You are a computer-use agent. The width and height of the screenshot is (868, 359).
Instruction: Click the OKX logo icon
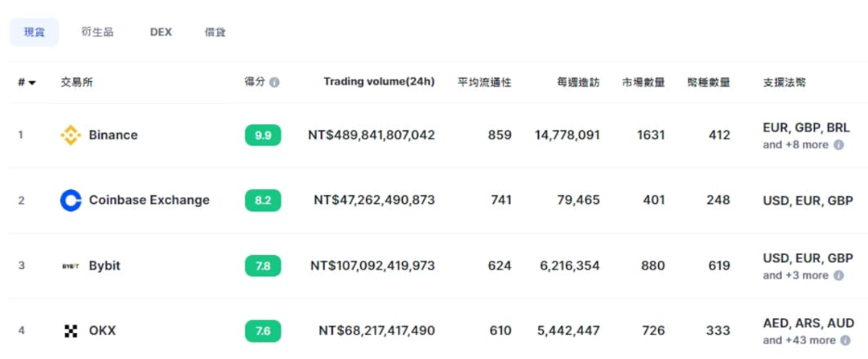(71, 331)
